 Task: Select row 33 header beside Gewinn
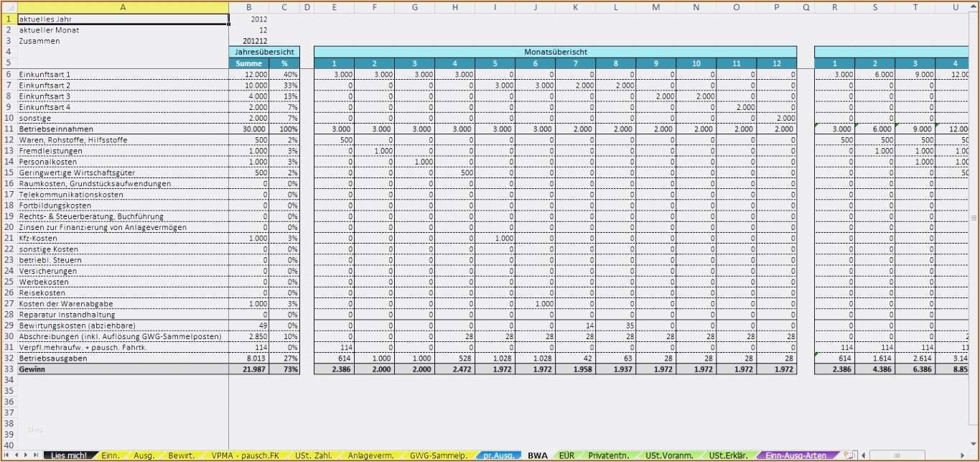pyautogui.click(x=7, y=369)
